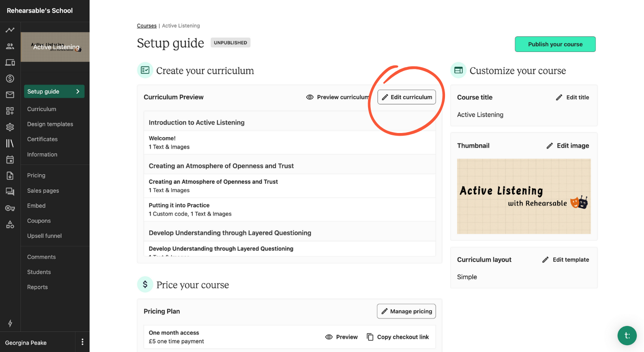Click the lightning bolt icon near bottom
The height and width of the screenshot is (352, 644).
tap(10, 323)
